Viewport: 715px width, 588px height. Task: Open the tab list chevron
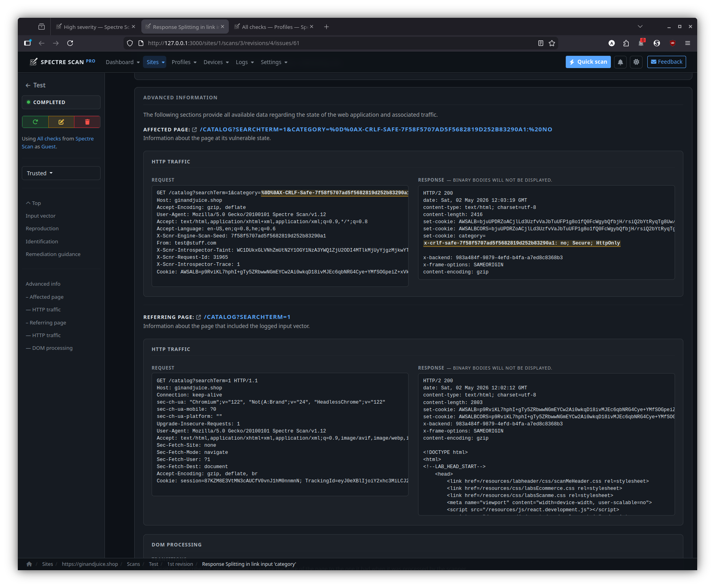pos(640,27)
